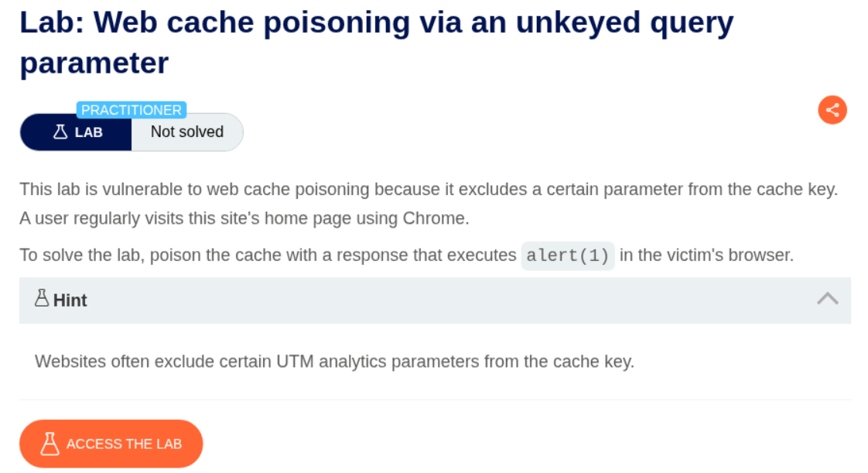Image resolution: width=868 pixels, height=473 pixels.
Task: Click the alert(1) code snippet
Action: click(568, 255)
